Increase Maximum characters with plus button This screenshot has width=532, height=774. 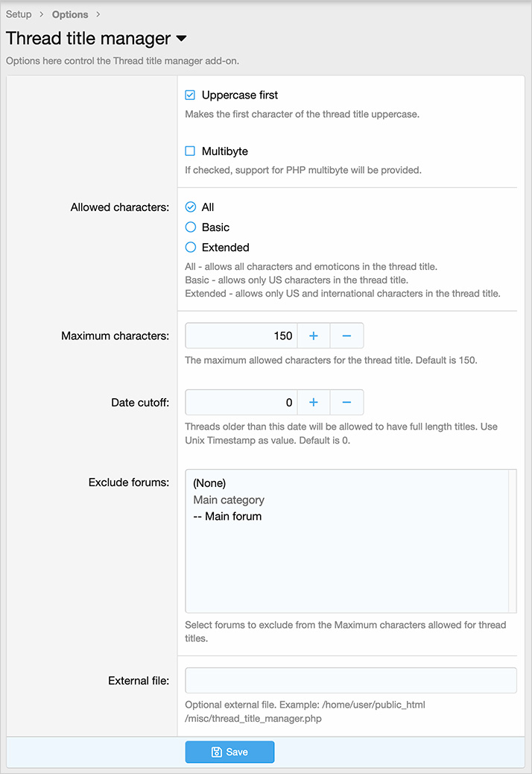(314, 336)
